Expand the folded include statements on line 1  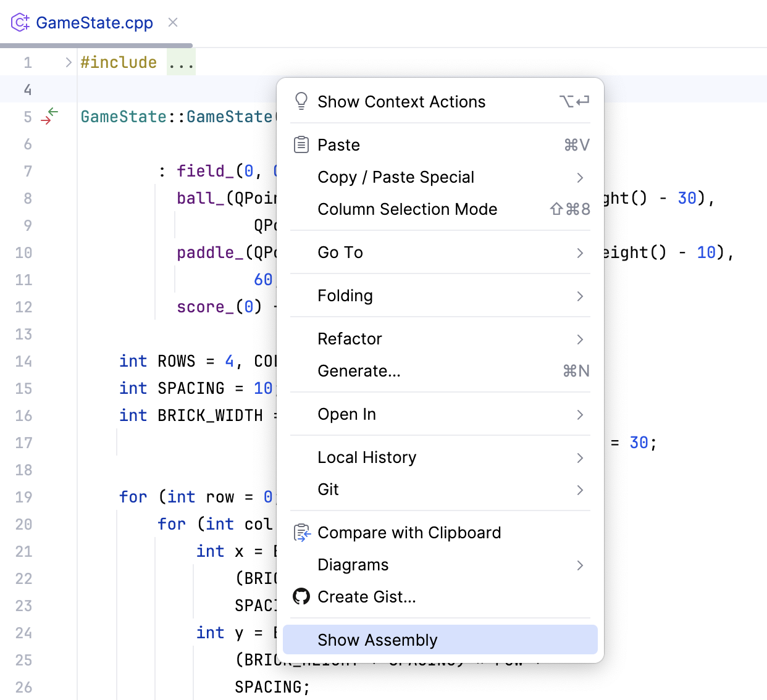181,62
